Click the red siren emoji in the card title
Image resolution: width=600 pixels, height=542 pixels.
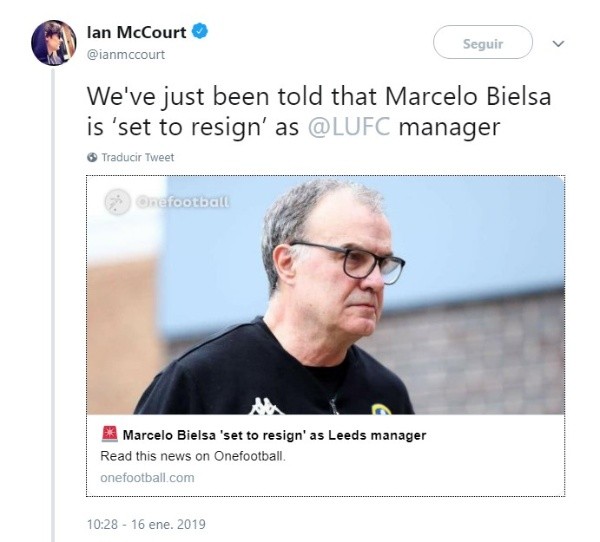point(109,435)
